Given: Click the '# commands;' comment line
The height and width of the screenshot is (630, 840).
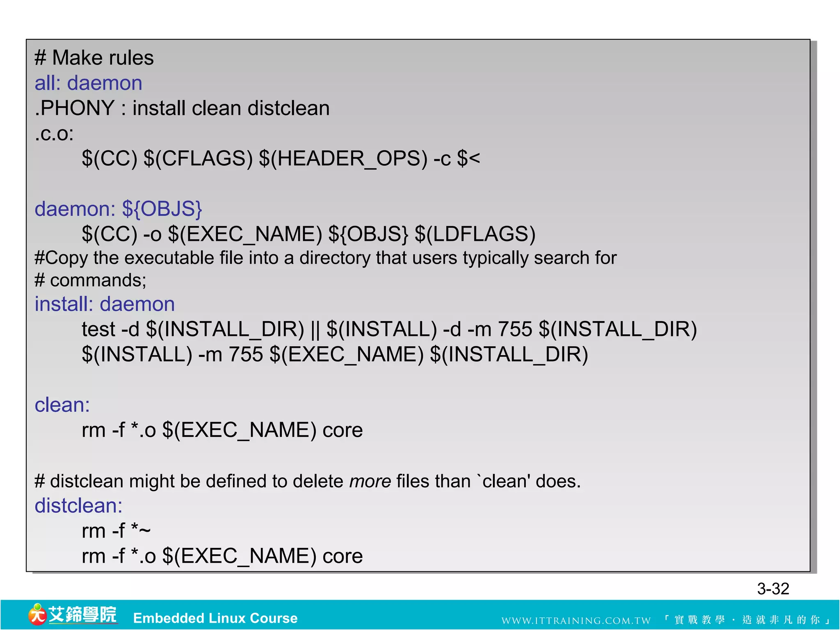Looking at the screenshot, I should 90,281.
